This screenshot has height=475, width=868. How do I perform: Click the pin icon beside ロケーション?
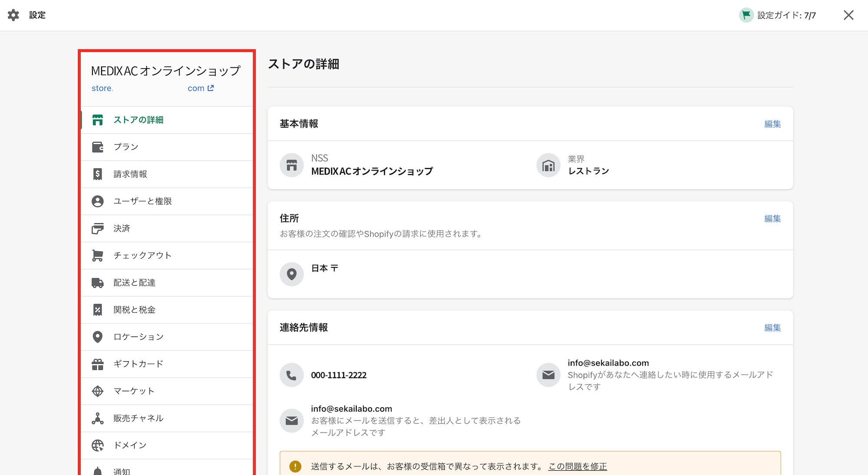click(98, 337)
